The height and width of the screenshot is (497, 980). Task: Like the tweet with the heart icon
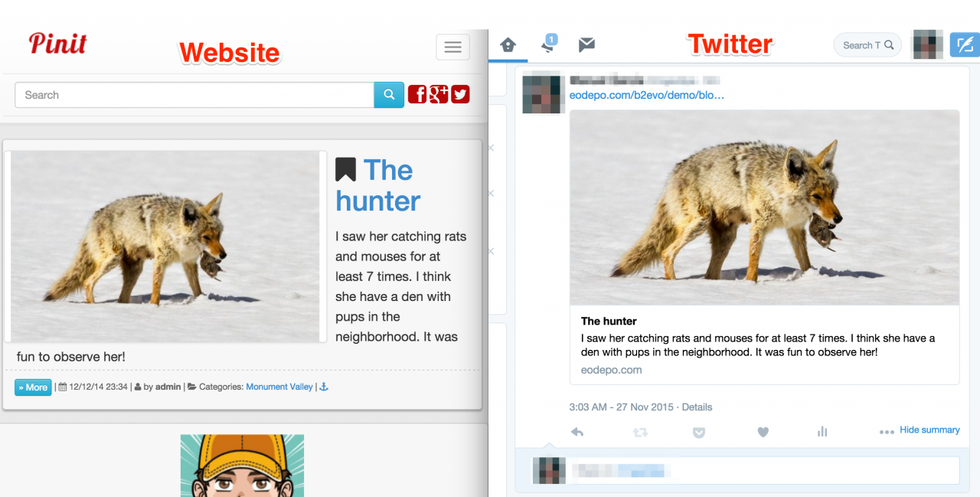click(763, 432)
